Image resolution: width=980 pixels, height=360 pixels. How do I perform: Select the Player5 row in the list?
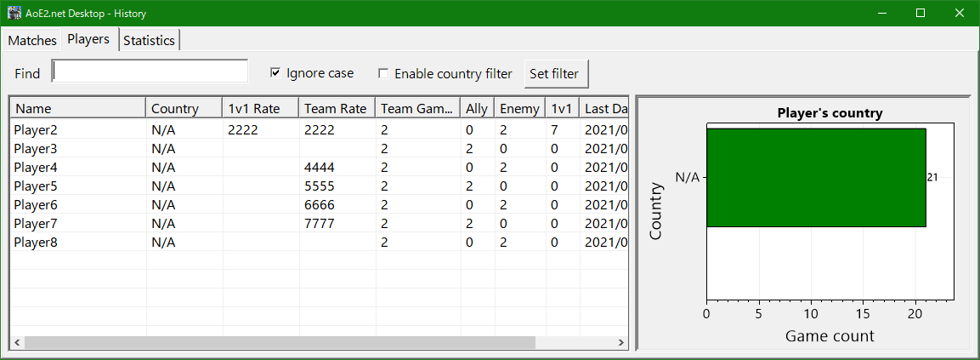pyautogui.click(x=35, y=186)
